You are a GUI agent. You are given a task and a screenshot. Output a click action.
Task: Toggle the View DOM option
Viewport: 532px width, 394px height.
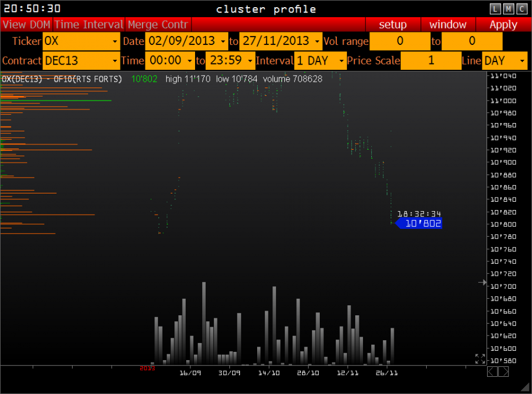coord(27,24)
